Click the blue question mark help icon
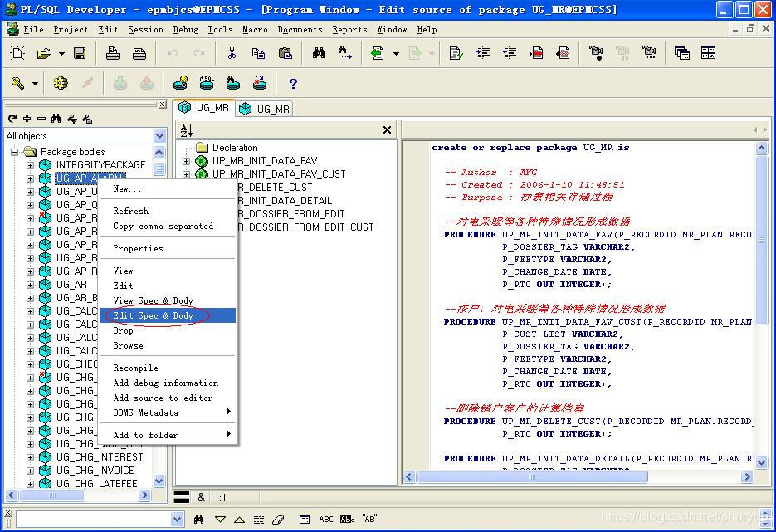Viewport: 776px width, 532px height. point(293,84)
